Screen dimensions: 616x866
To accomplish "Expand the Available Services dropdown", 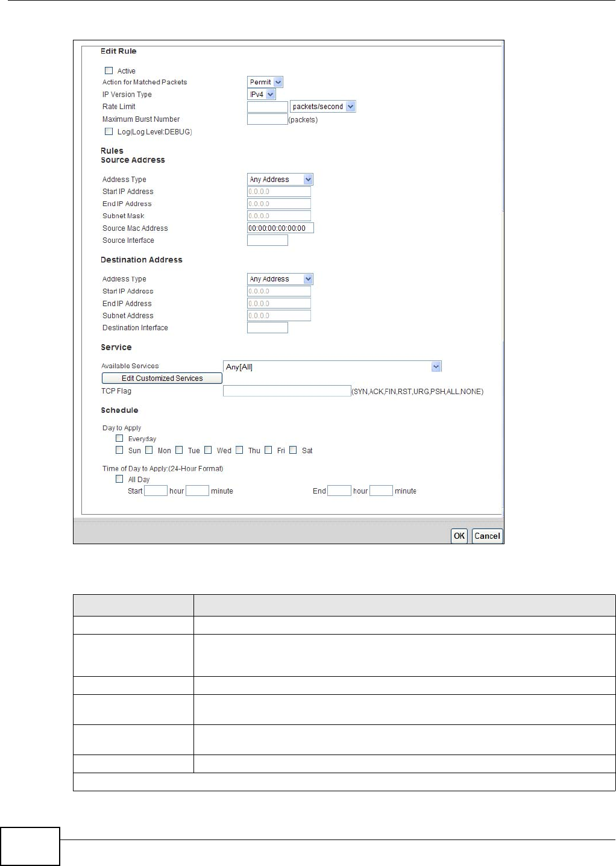I will [x=332, y=366].
